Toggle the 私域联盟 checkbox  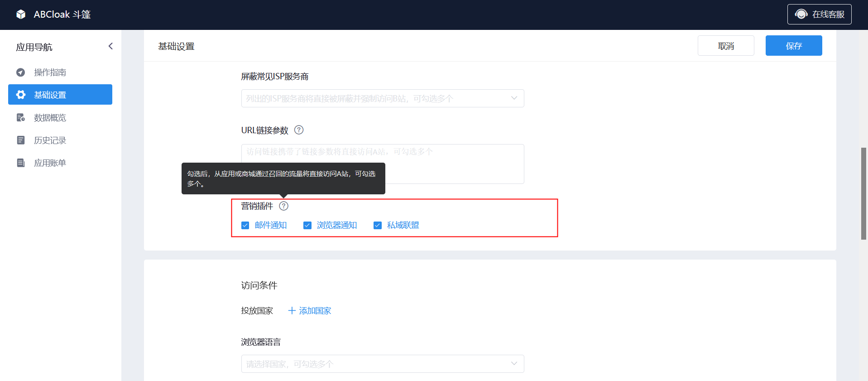[x=377, y=225]
